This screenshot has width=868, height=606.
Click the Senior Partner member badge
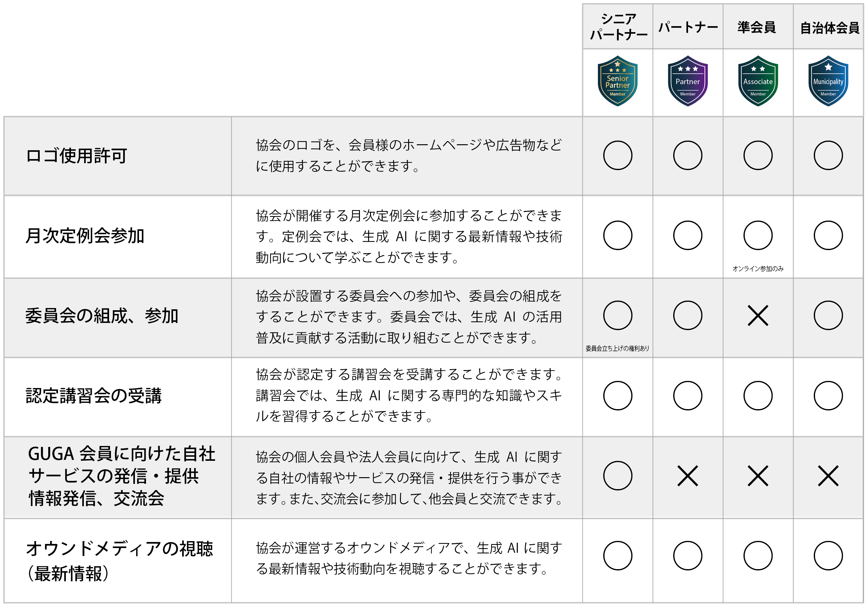click(x=617, y=81)
